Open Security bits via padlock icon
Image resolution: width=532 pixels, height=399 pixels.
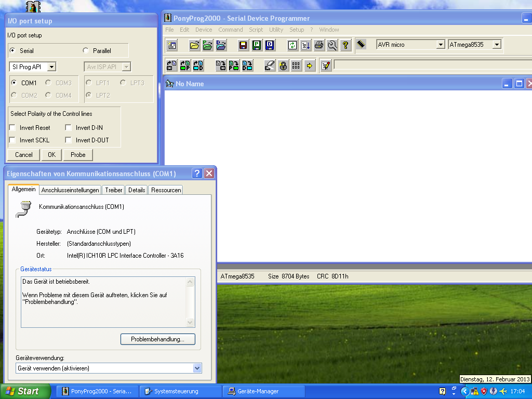tap(283, 65)
